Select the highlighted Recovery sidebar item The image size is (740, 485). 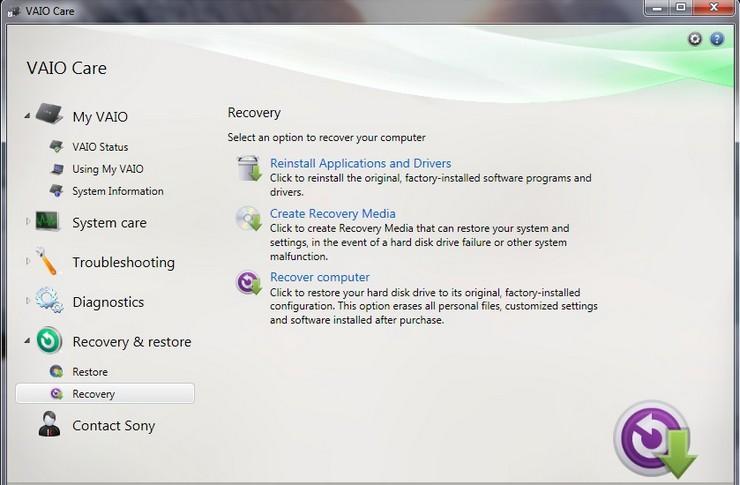coord(105,393)
